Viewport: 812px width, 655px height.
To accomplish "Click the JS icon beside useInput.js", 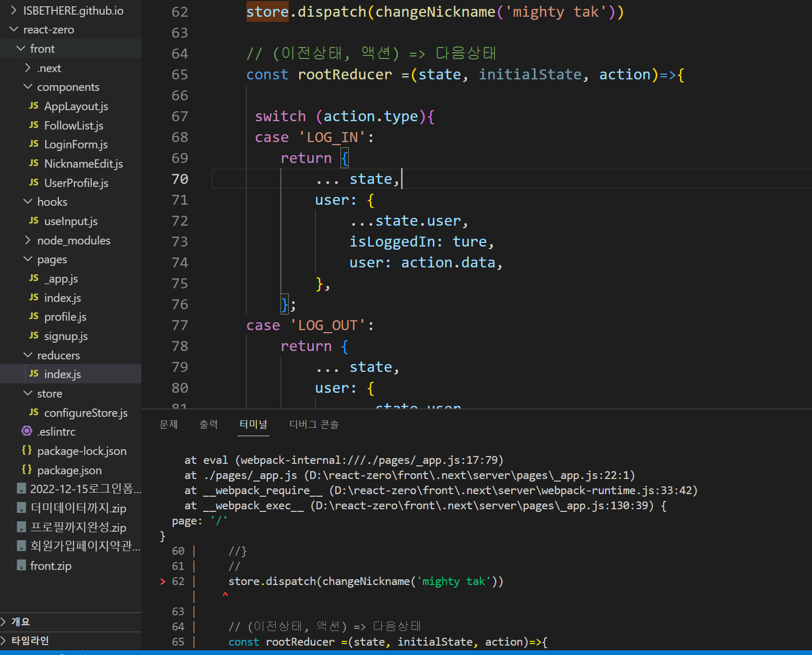I will 34,221.
